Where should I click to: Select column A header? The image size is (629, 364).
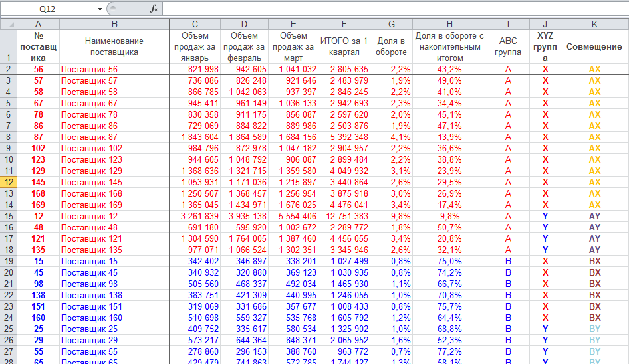click(x=38, y=24)
